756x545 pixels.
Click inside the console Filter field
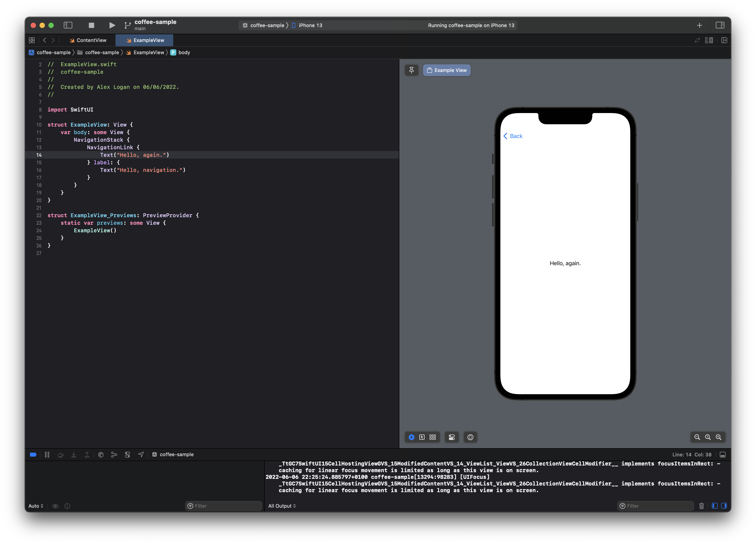pyautogui.click(x=655, y=506)
